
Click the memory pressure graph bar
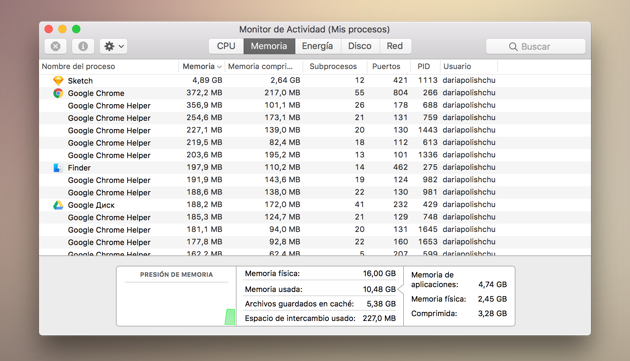pyautogui.click(x=230, y=317)
